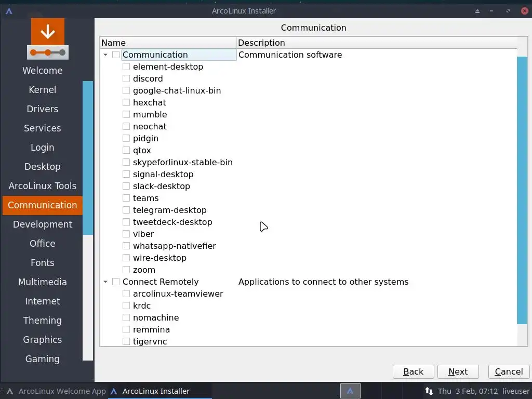Click the package list vertical scrollbar
This screenshot has width=532, height=399.
click(522, 190)
